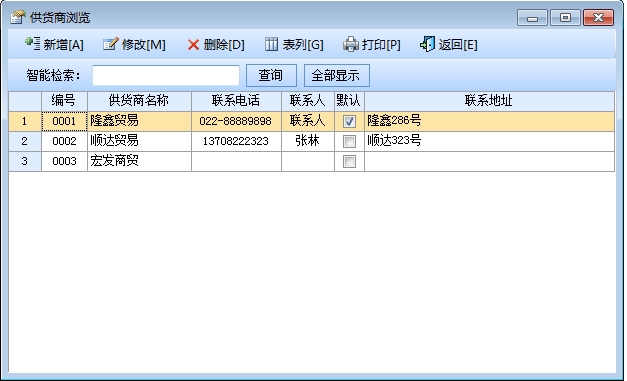Select row header 1
This screenshot has height=381, width=627.
pyautogui.click(x=25, y=121)
